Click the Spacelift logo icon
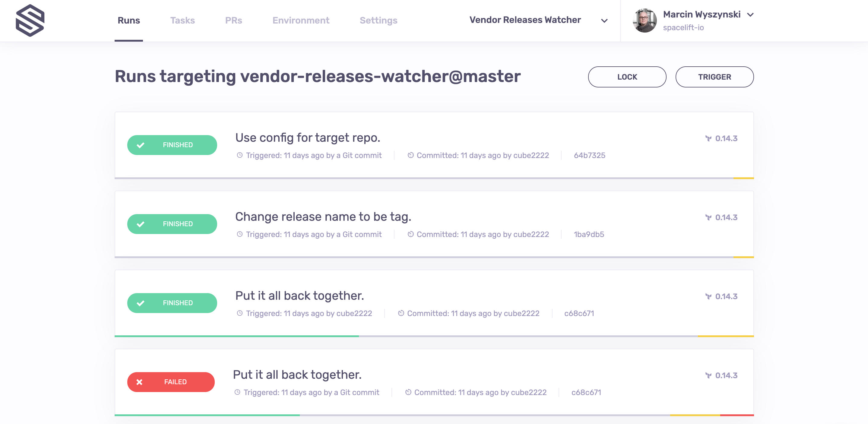Image resolution: width=868 pixels, height=424 pixels. click(x=30, y=21)
